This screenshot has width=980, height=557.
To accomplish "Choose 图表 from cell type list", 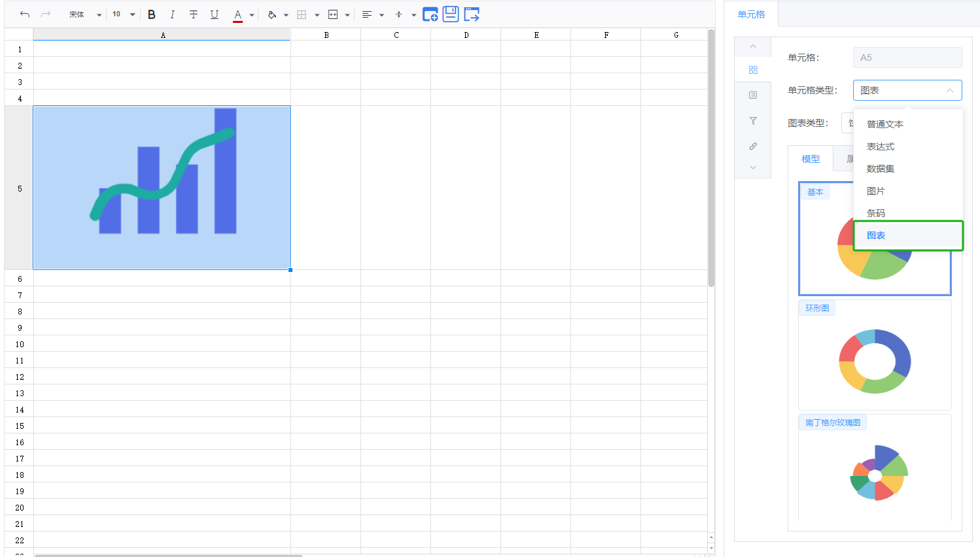I will tap(908, 235).
